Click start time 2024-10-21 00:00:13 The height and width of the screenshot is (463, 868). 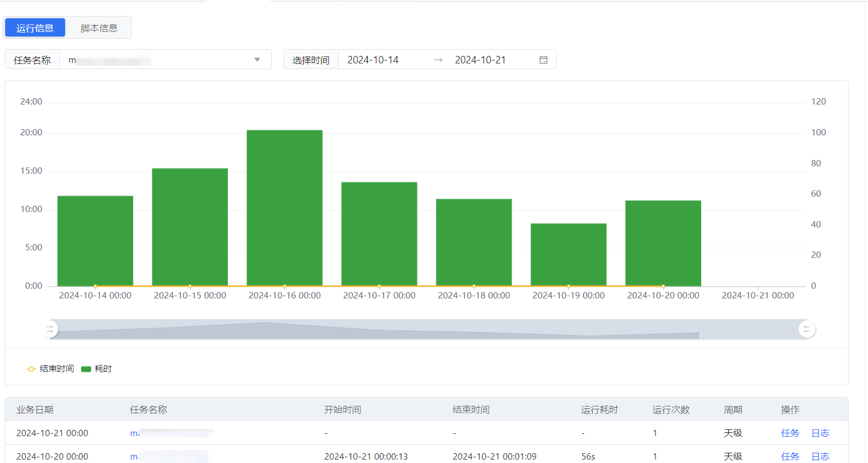tap(366, 457)
